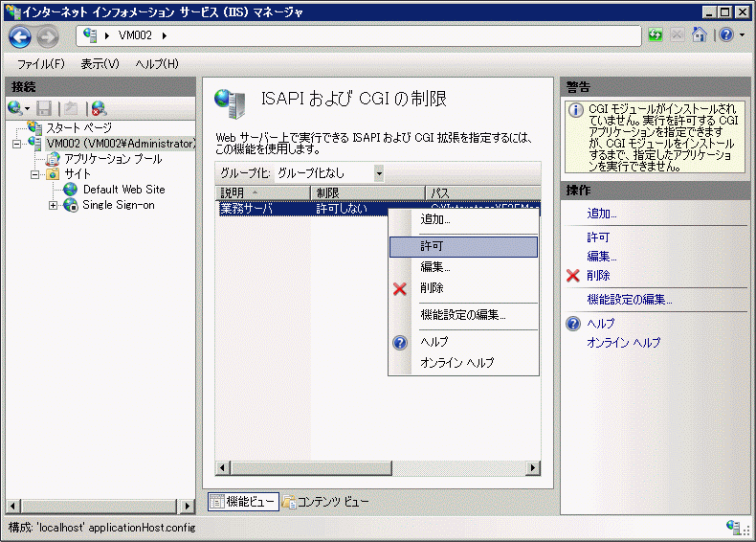Viewport: 756px width, 542px height.
Task: Go to the home icon in the toolbar
Action: (x=699, y=34)
